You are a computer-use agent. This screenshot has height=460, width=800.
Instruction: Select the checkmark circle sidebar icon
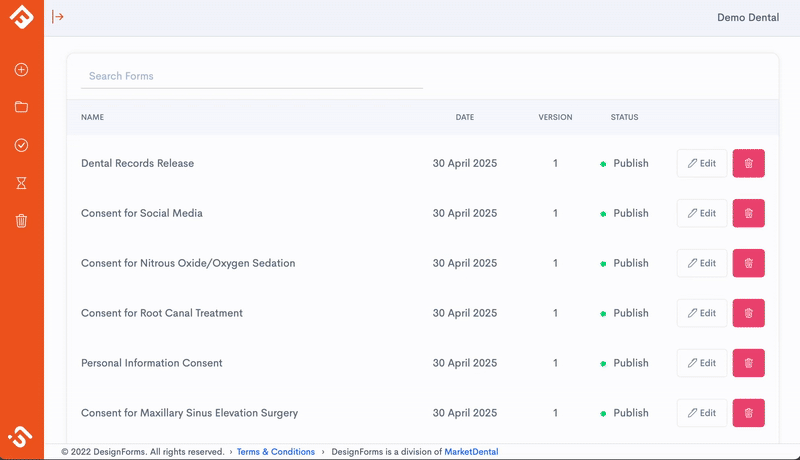point(21,145)
